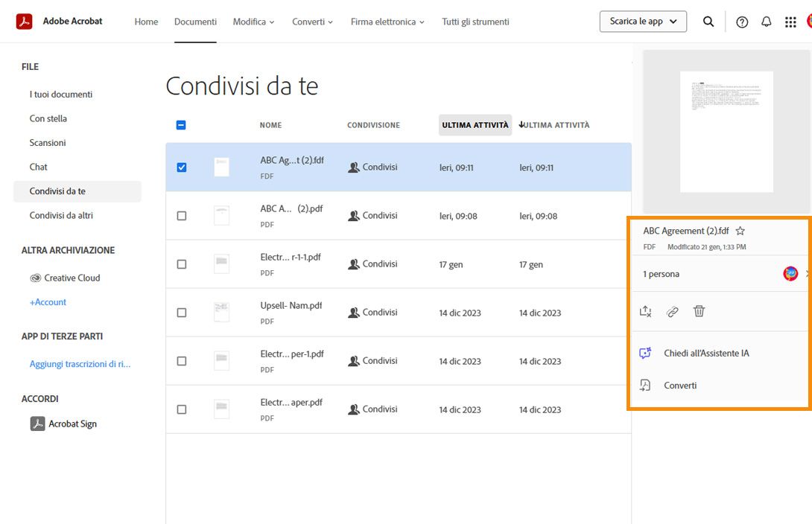The height and width of the screenshot is (524, 812).
Task: Delete the selected file via trash icon
Action: [699, 311]
